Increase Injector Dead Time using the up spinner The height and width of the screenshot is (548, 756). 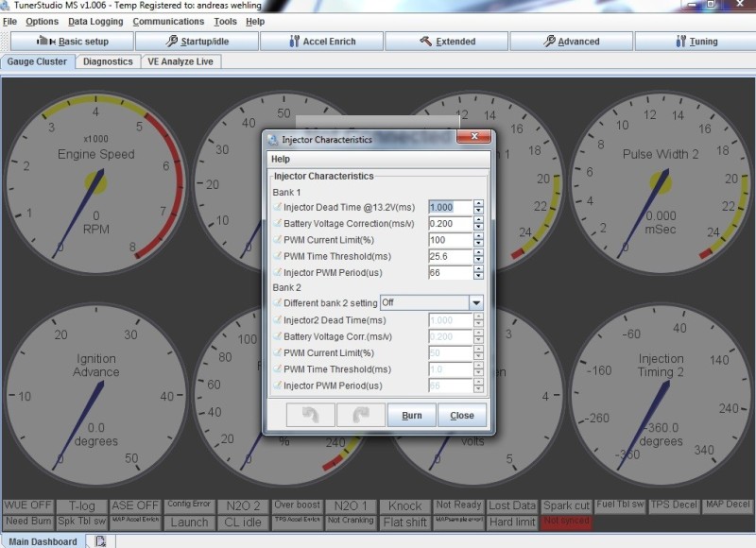coord(478,203)
